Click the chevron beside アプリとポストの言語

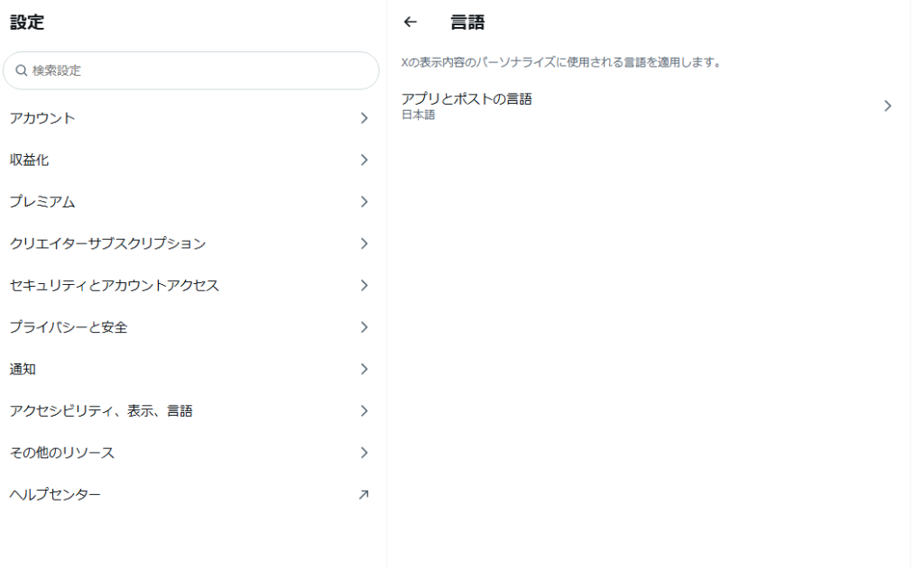pos(887,106)
